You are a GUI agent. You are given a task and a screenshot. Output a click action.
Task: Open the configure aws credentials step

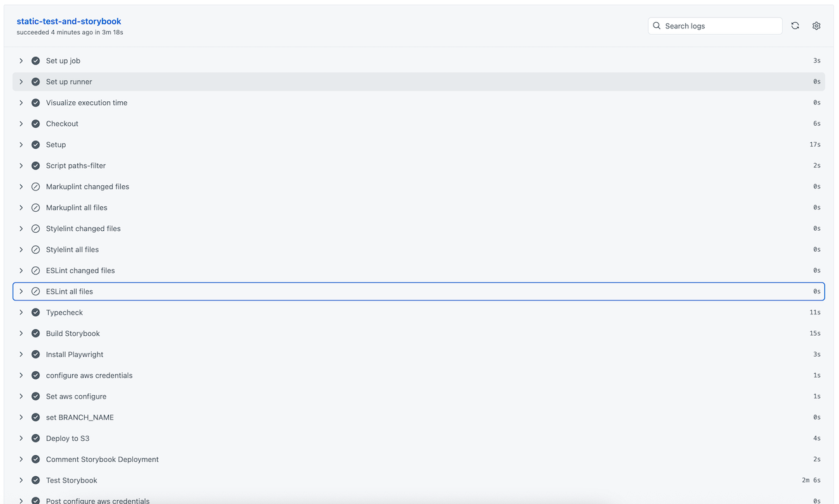pyautogui.click(x=89, y=376)
